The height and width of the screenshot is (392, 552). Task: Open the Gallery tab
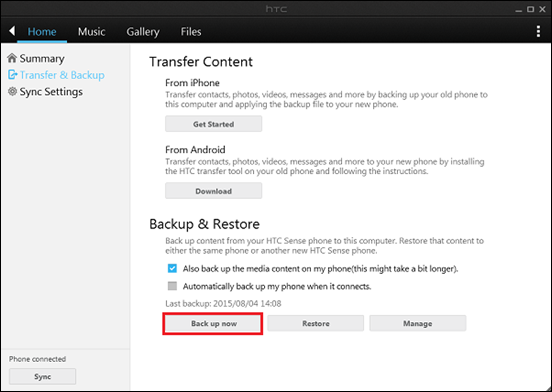tap(143, 32)
